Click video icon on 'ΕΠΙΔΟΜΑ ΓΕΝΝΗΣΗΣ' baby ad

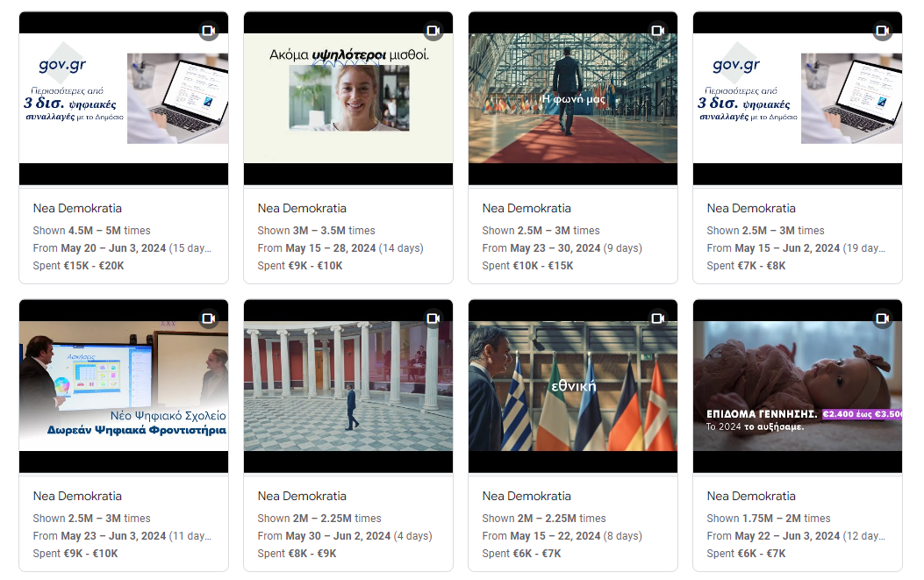882,319
